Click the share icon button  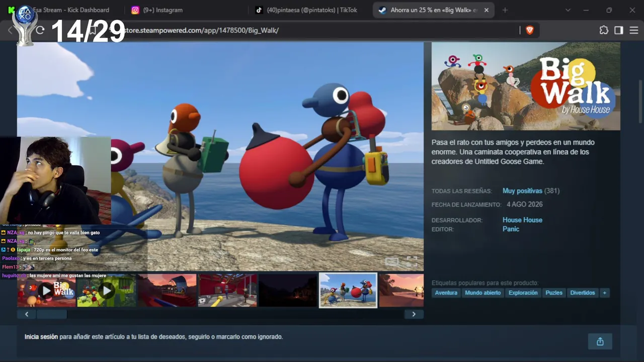point(600,341)
